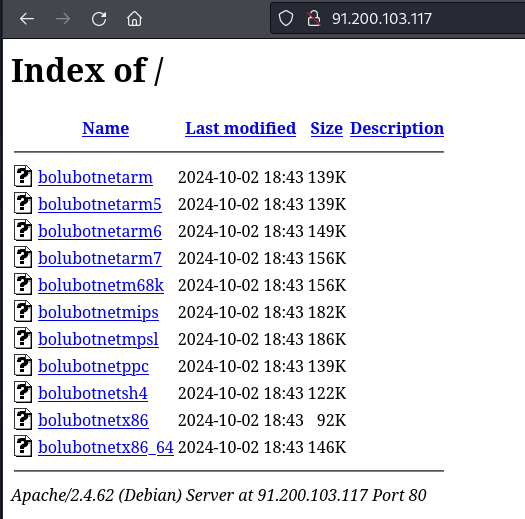
Task: Click the unknown-file icon beside bolubotnetppc
Action: (x=23, y=365)
